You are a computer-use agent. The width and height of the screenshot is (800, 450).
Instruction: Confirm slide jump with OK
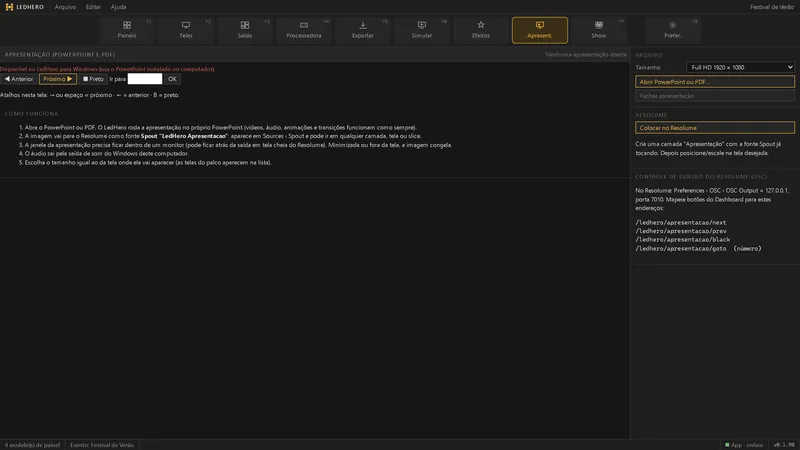point(172,79)
